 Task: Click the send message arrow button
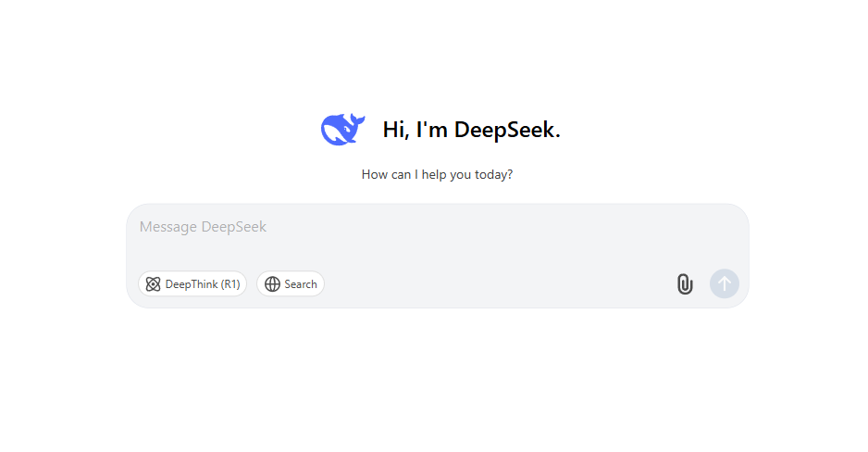pyautogui.click(x=724, y=283)
